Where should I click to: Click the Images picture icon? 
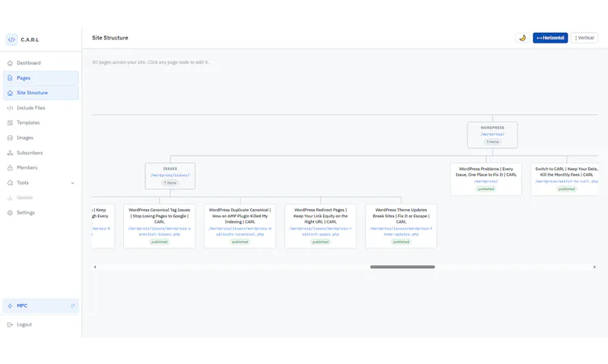(x=10, y=138)
